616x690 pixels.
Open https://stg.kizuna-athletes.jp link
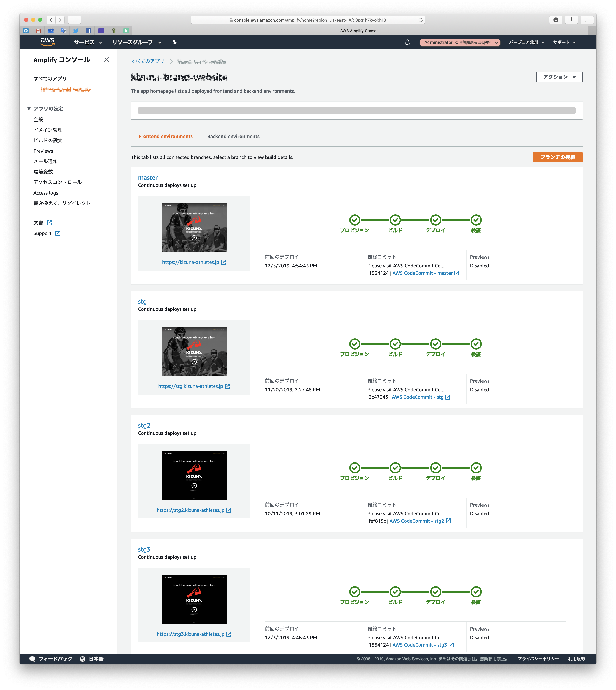point(191,386)
